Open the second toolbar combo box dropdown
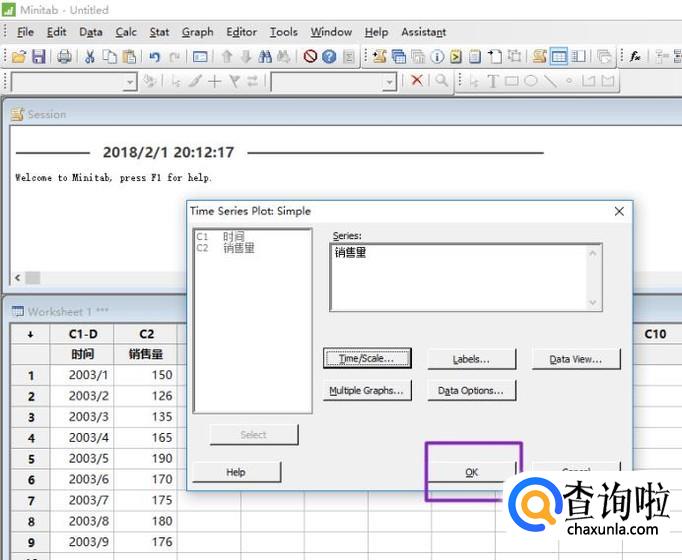The height and width of the screenshot is (560, 682). (x=389, y=82)
